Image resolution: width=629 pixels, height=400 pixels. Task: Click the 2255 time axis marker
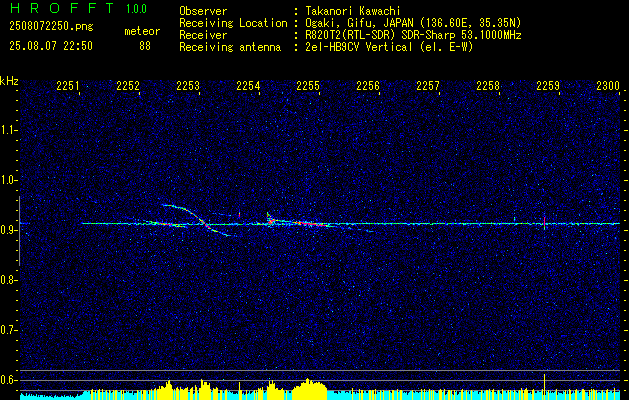click(308, 86)
